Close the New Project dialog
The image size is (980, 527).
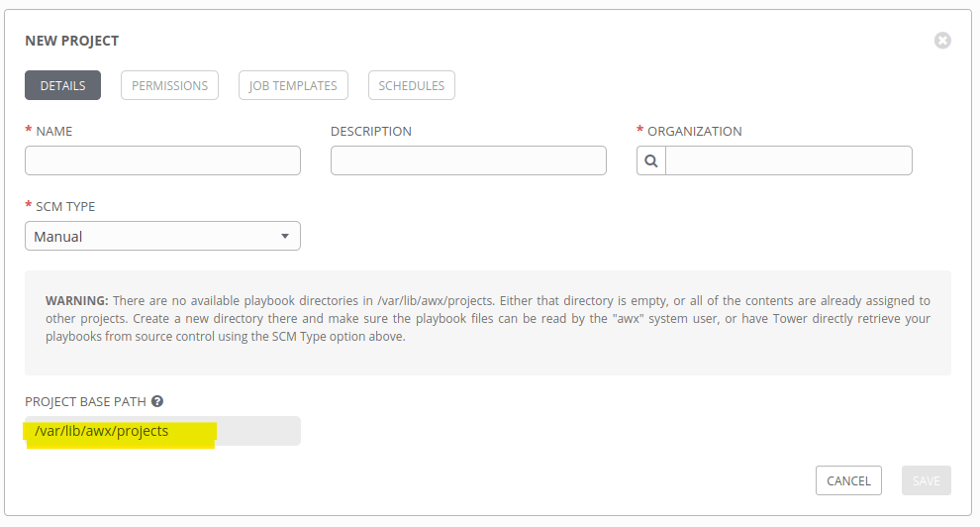942,41
